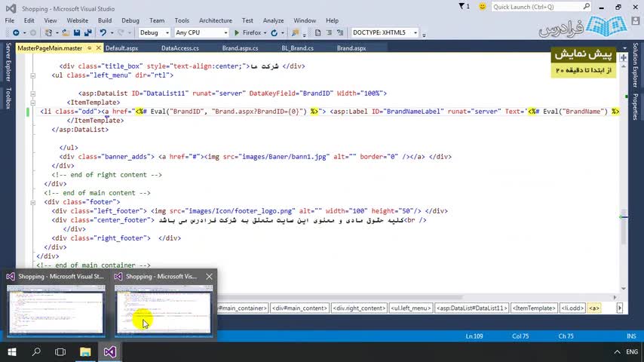Select the asp:DataList#DataList11 breadcrumb
The image size is (644, 362).
(472, 308)
